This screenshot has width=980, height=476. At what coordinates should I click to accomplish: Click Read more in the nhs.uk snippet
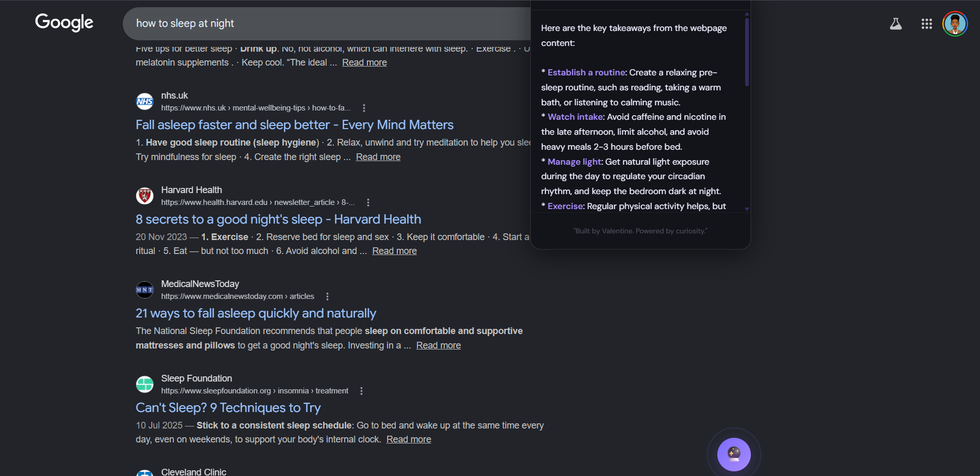(378, 157)
